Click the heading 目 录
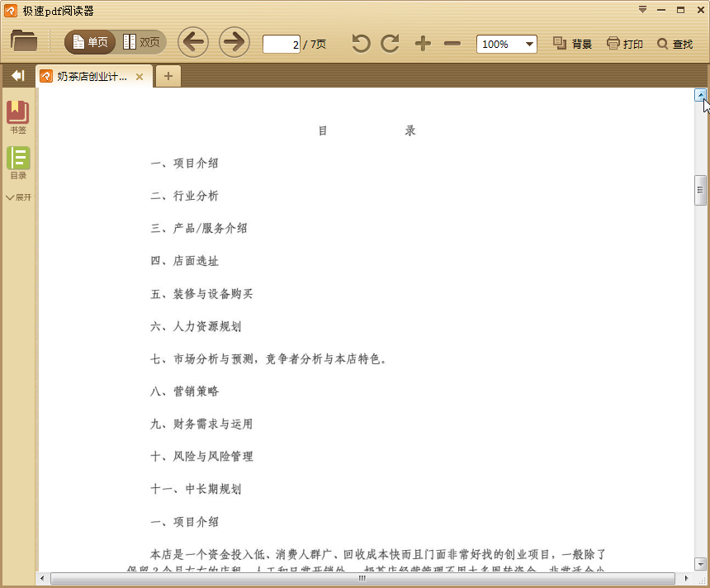 click(367, 131)
